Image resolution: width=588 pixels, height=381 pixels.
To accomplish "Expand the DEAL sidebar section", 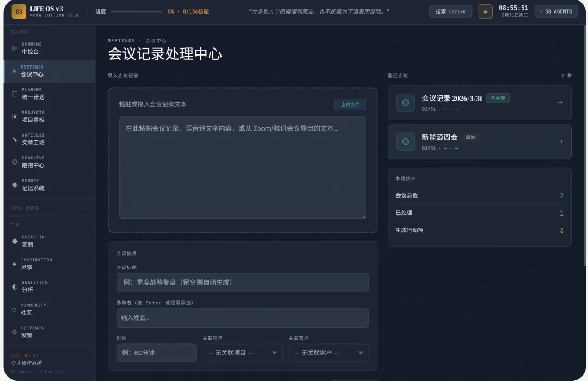I will 50,208.
